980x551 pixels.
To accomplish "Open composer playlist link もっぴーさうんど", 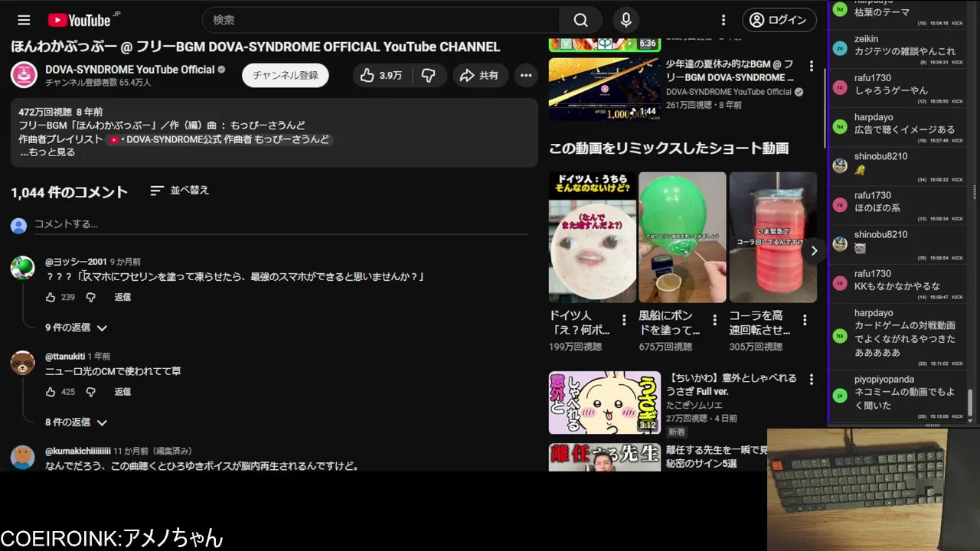I will pyautogui.click(x=219, y=140).
